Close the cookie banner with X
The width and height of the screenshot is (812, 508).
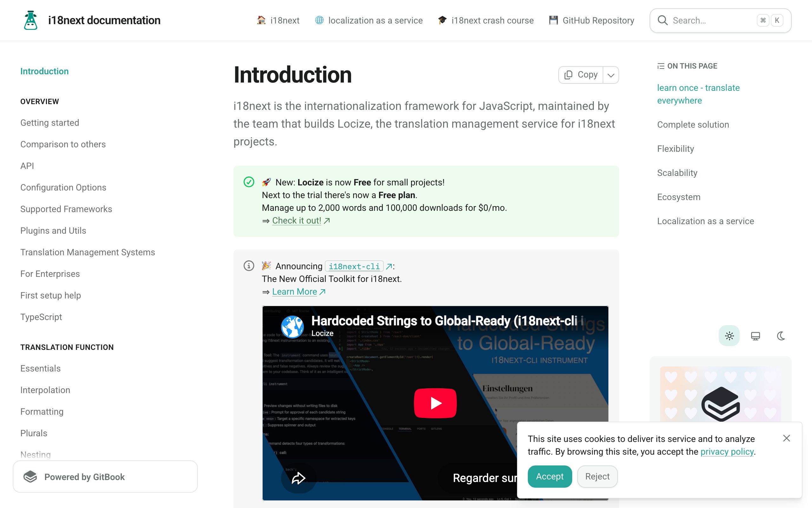coord(787,438)
